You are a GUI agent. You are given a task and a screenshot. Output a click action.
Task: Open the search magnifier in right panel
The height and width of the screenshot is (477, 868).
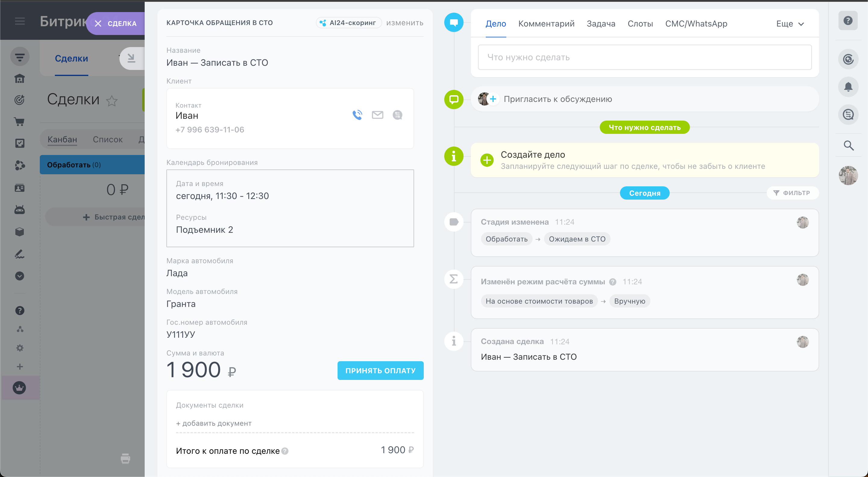[x=848, y=146]
